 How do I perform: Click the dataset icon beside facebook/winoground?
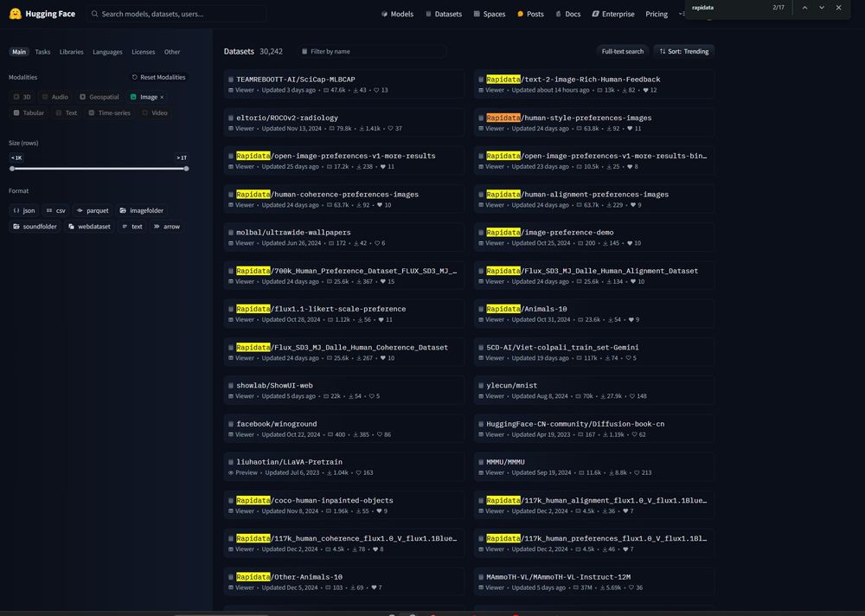(x=231, y=424)
